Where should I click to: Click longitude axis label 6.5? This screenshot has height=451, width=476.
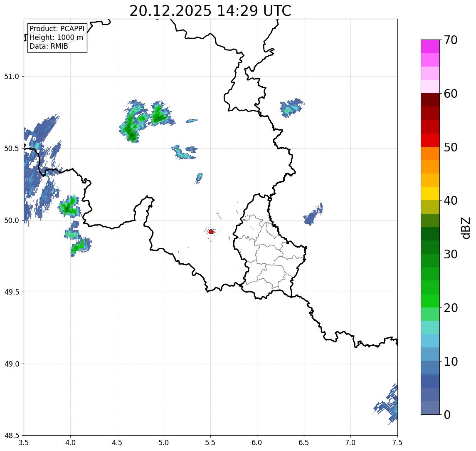pyautogui.click(x=304, y=443)
